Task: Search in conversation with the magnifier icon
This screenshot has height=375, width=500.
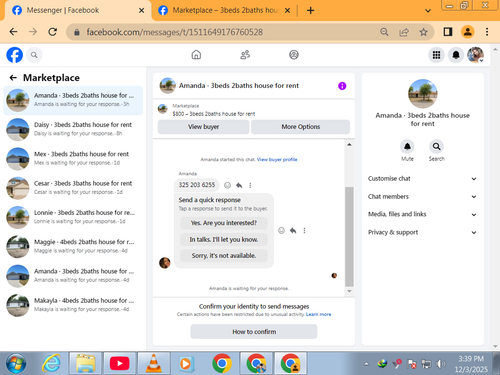Action: click(x=436, y=146)
